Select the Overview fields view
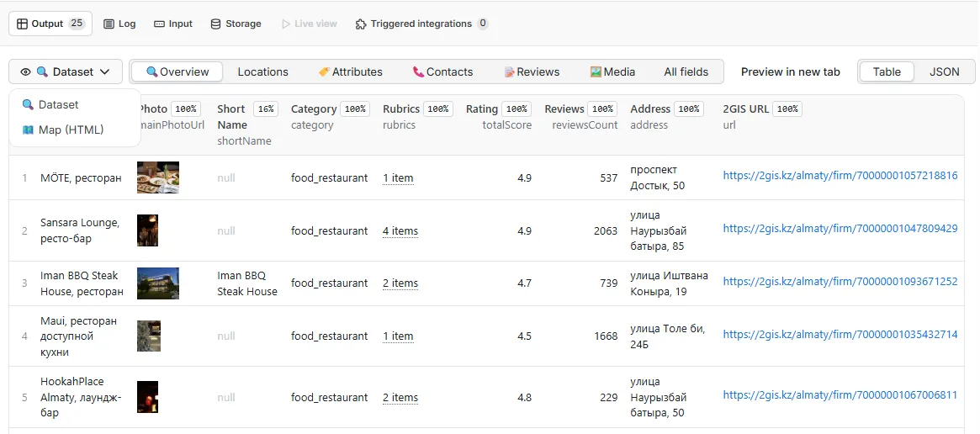Screen dimensions: 980x434 [x=177, y=71]
